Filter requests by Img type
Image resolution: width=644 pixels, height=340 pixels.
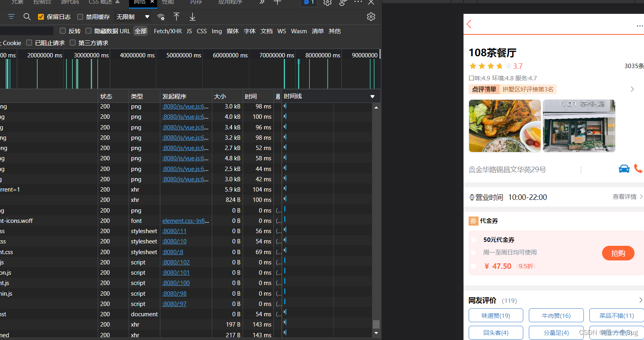pyautogui.click(x=217, y=31)
